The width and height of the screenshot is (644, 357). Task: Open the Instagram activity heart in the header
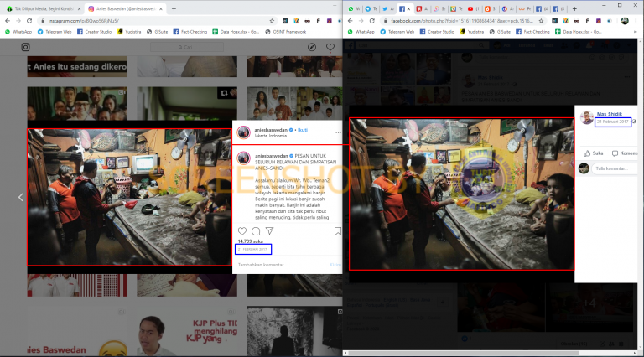tap(330, 47)
